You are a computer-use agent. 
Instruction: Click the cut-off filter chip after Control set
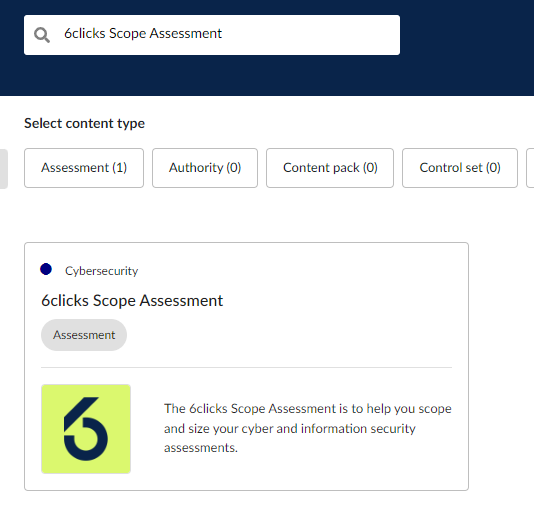pyautogui.click(x=530, y=168)
